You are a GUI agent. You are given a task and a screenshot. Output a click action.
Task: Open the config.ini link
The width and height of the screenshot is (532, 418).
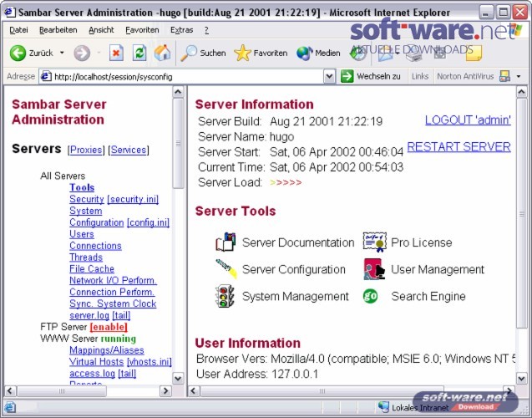click(x=148, y=222)
